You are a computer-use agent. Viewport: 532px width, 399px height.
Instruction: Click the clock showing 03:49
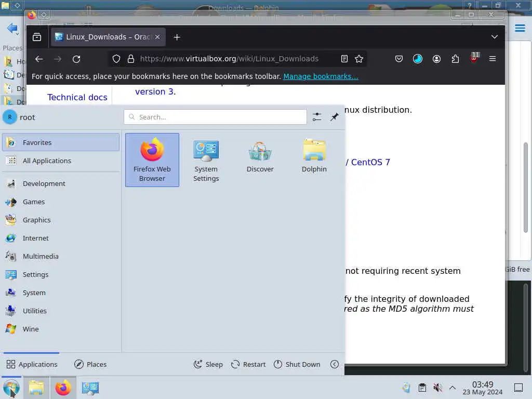point(483,388)
